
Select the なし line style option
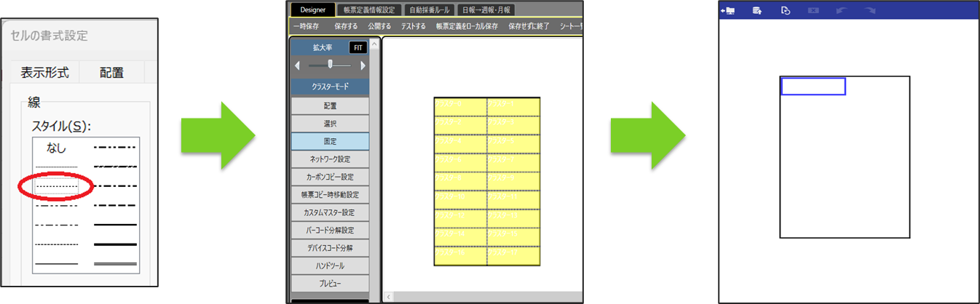57,148
